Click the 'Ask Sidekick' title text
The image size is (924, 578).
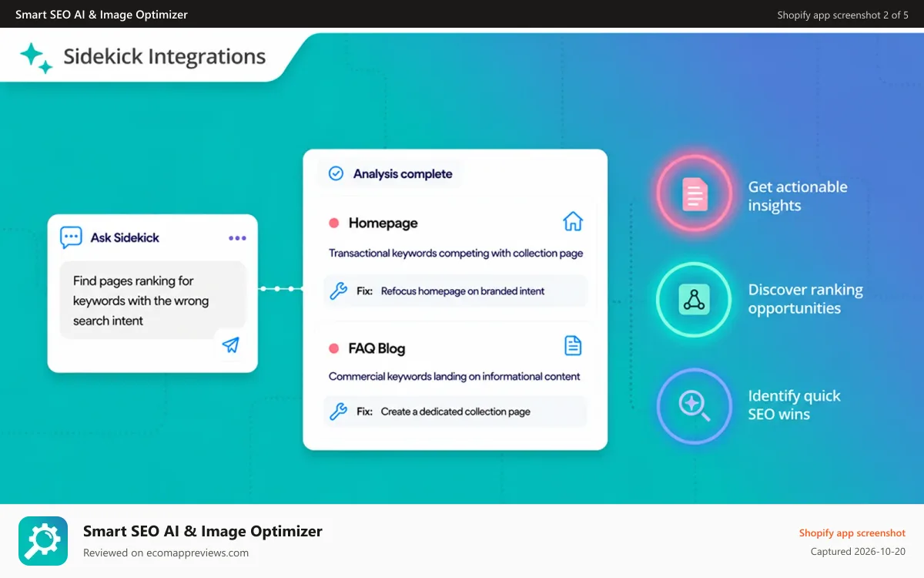(125, 237)
